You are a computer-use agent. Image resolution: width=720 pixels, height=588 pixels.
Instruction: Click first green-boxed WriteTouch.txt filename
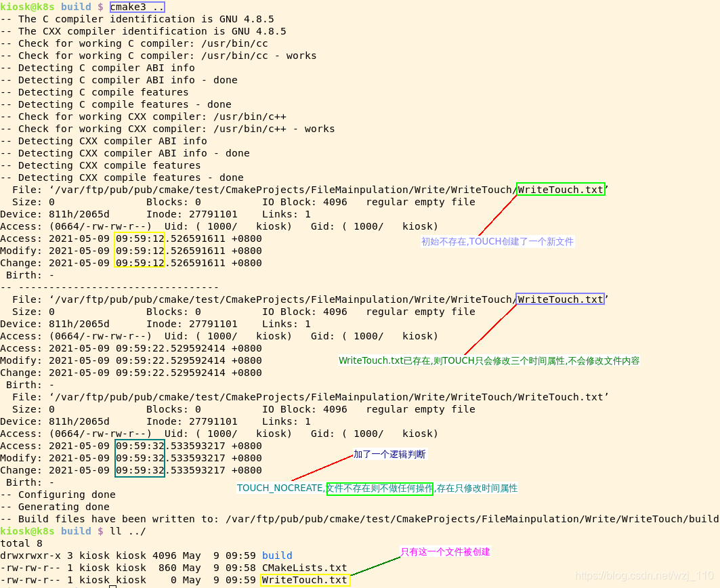[561, 189]
